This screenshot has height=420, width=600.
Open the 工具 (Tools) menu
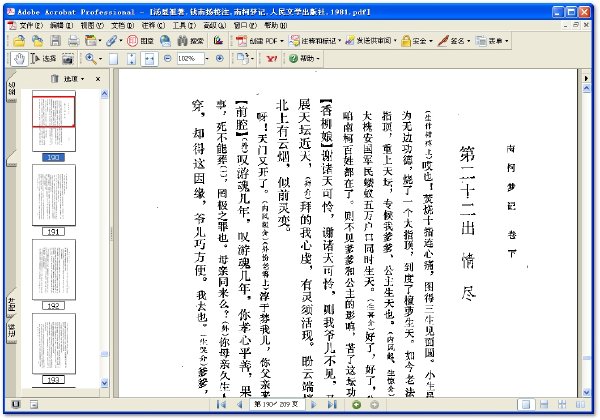(x=184, y=26)
